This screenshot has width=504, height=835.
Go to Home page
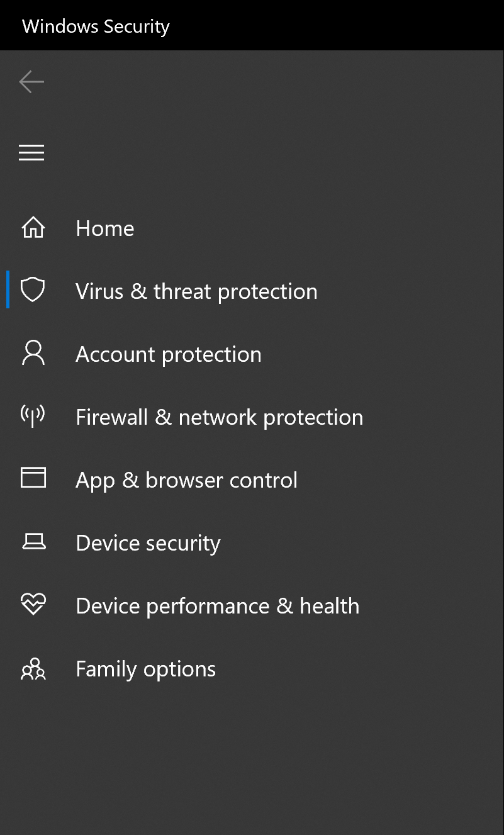pos(105,228)
